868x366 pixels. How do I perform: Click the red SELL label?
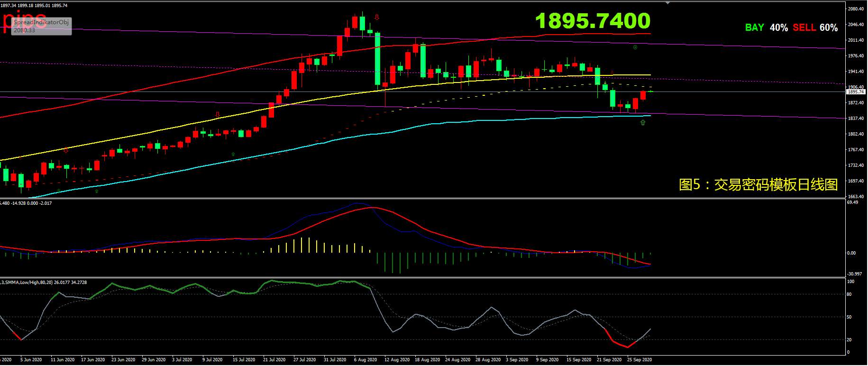pos(804,27)
